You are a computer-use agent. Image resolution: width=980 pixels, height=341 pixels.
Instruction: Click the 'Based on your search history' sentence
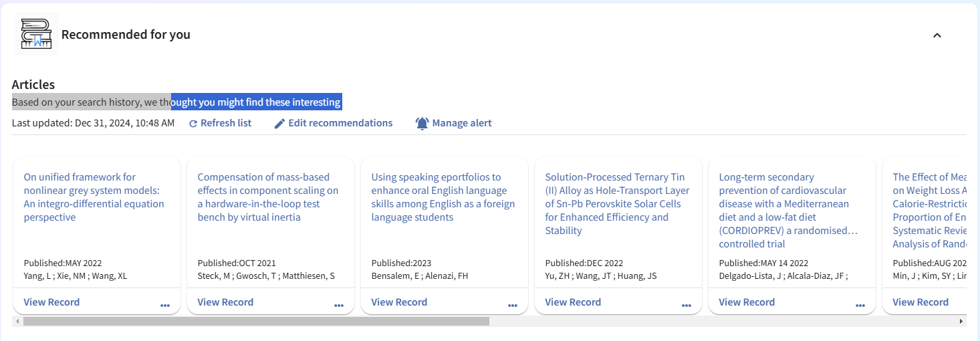point(176,102)
